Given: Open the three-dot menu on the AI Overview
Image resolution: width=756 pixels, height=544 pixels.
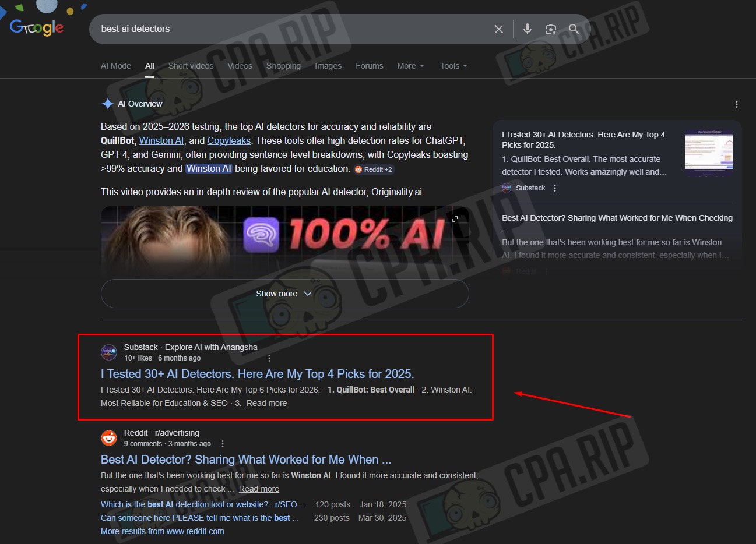Looking at the screenshot, I should click(736, 104).
